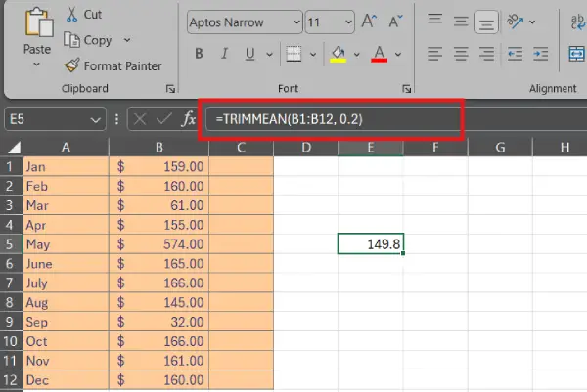Select row 12 header
This screenshot has width=587, height=392.
tap(10, 380)
